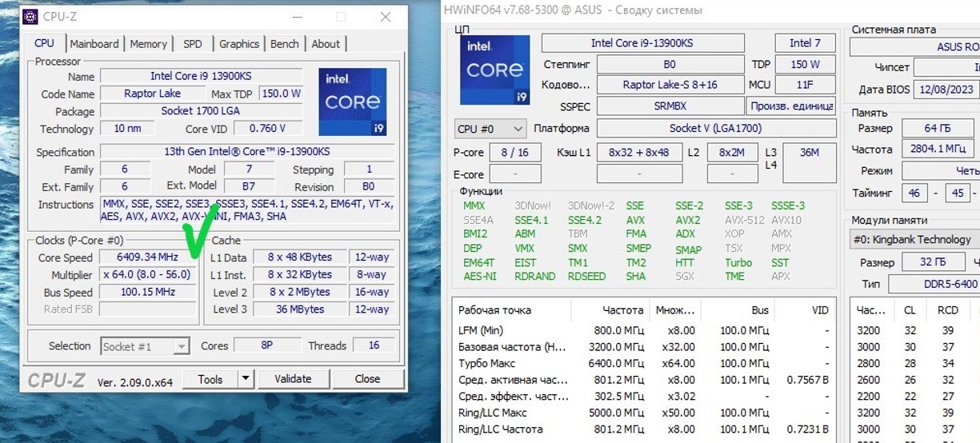Click the Частота column header

(623, 310)
